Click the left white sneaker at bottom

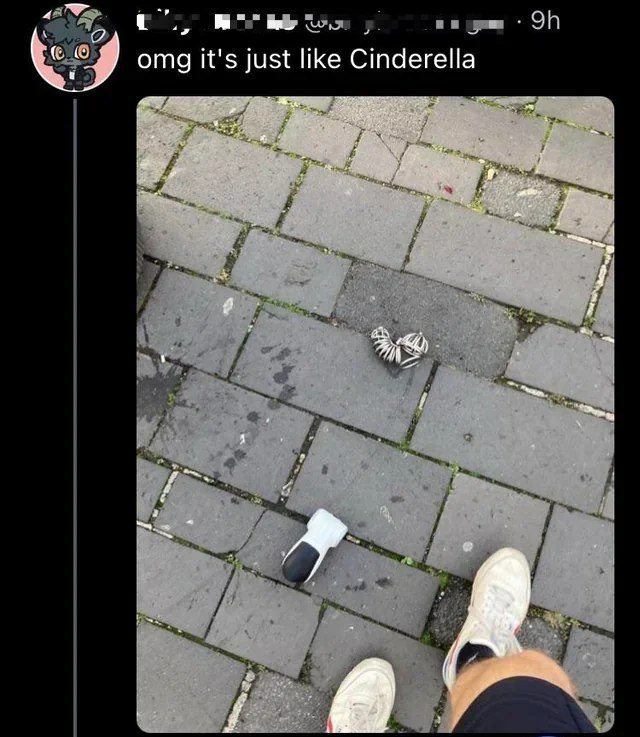click(x=362, y=697)
